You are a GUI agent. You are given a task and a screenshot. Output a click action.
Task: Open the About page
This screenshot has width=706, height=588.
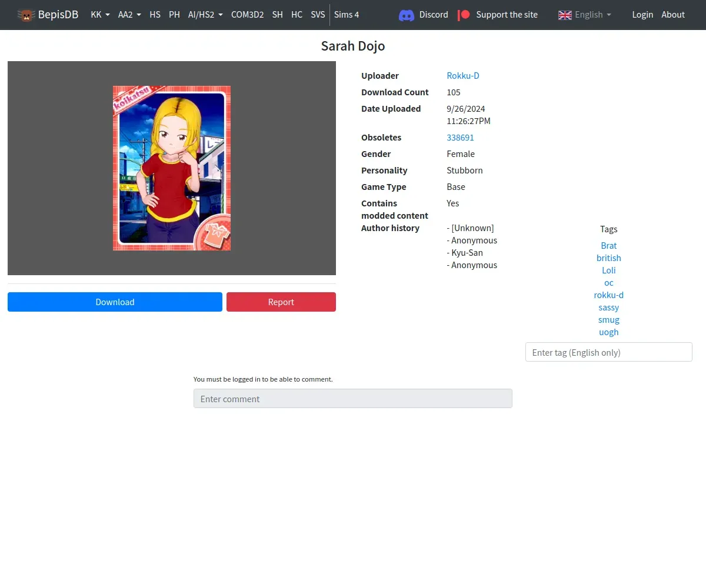click(673, 15)
